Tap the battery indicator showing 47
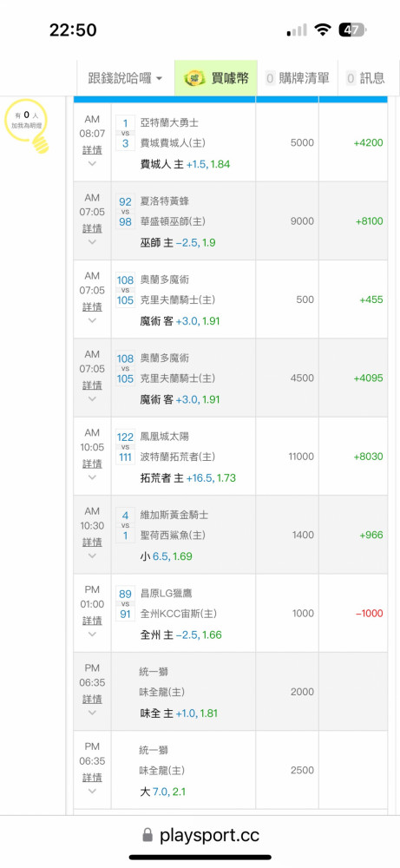The width and height of the screenshot is (400, 868). [352, 30]
